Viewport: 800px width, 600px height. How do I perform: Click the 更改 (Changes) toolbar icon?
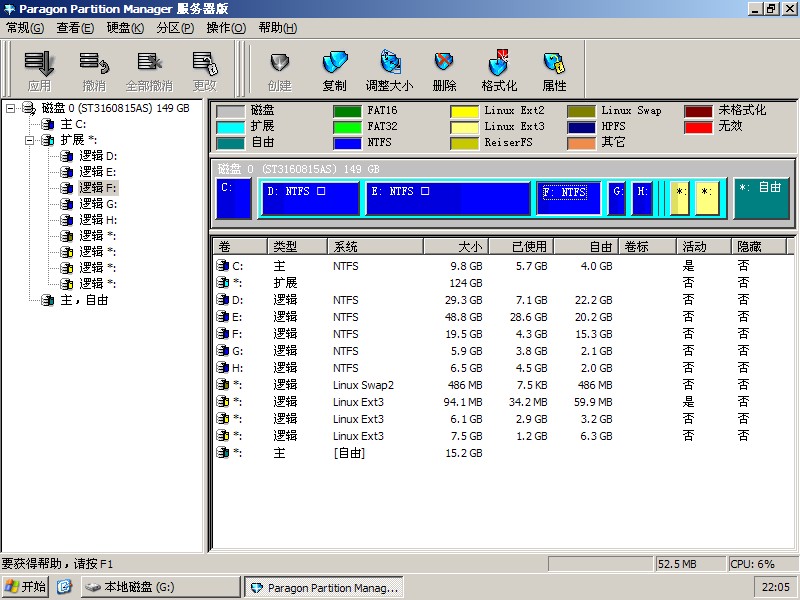coord(205,63)
